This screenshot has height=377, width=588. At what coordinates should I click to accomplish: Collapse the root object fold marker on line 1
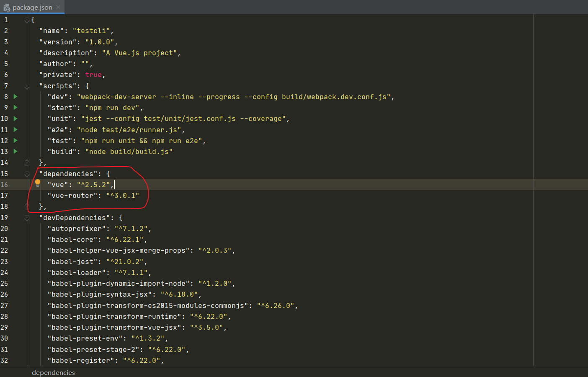click(27, 20)
